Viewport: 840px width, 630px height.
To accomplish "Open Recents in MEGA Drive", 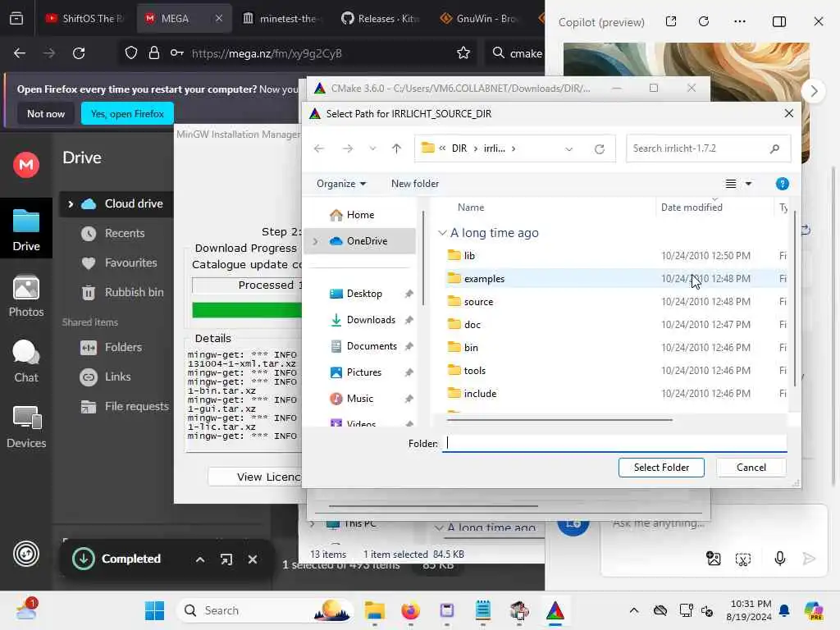I will coord(125,234).
